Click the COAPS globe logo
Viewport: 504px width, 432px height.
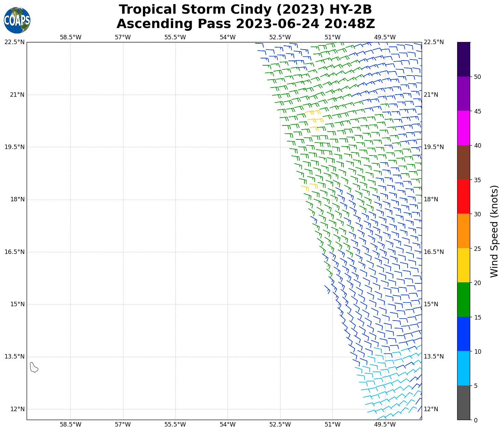pos(17,20)
